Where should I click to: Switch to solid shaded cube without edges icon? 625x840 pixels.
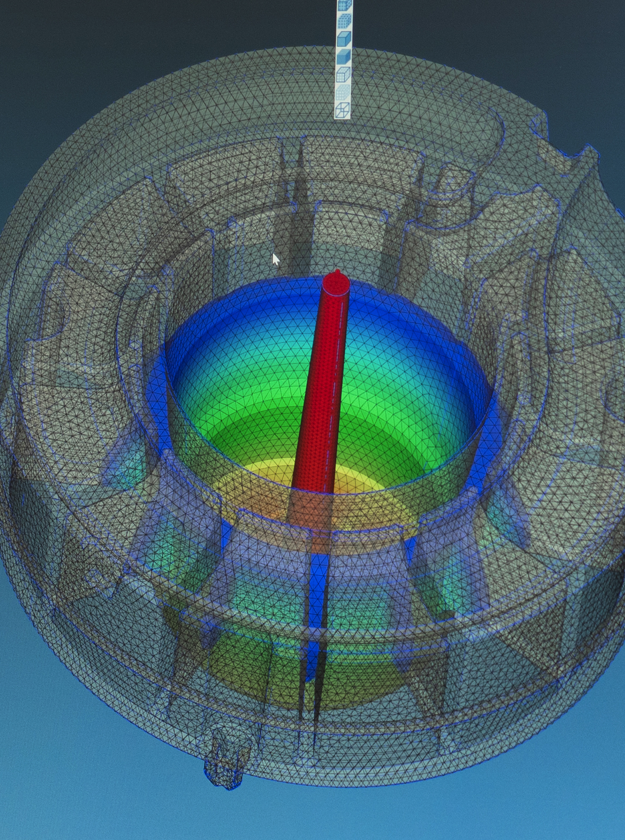[x=344, y=56]
